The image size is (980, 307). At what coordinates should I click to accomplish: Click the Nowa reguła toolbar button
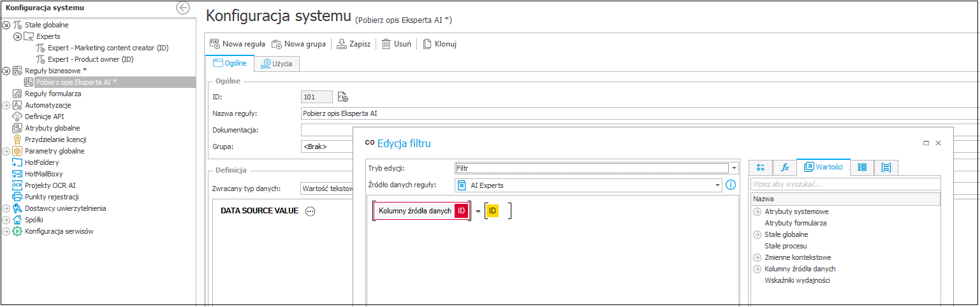(x=237, y=44)
